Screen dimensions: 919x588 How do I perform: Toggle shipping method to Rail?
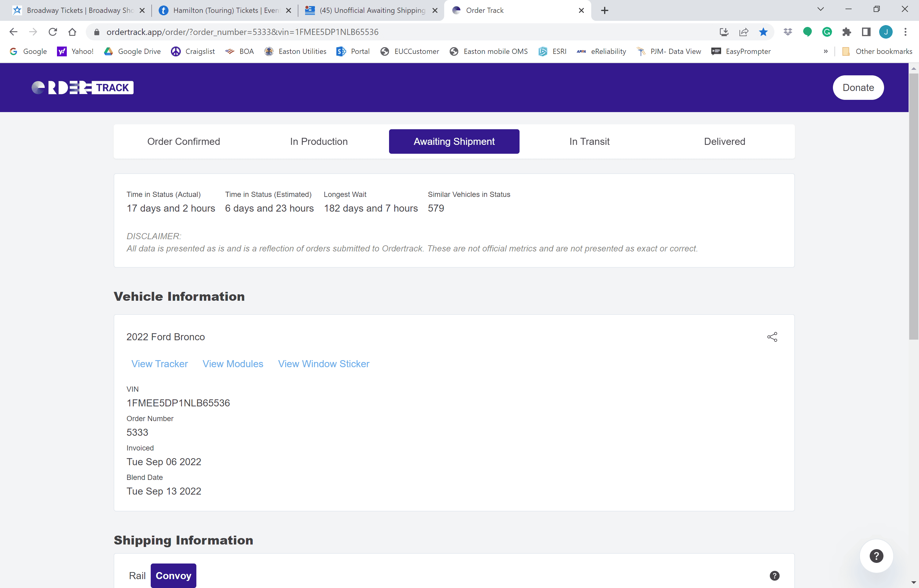pyautogui.click(x=137, y=575)
